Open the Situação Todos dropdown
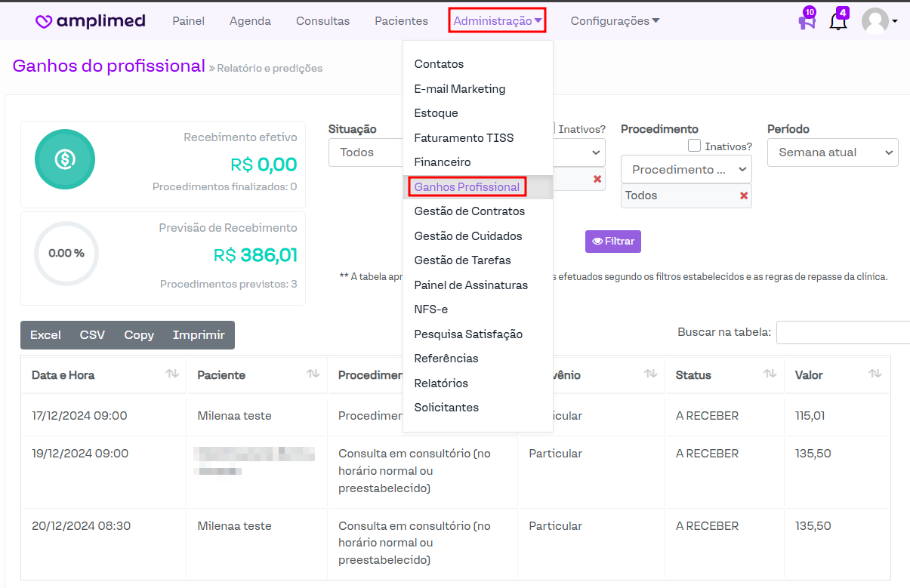Screen dimensions: 910x588 [366, 152]
